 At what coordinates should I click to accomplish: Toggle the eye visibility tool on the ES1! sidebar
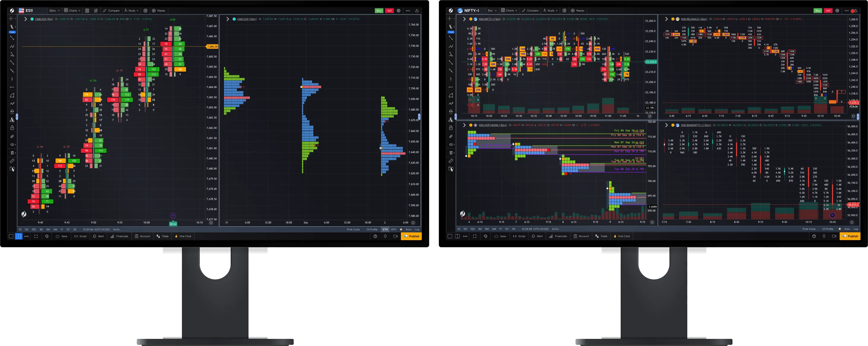12,144
